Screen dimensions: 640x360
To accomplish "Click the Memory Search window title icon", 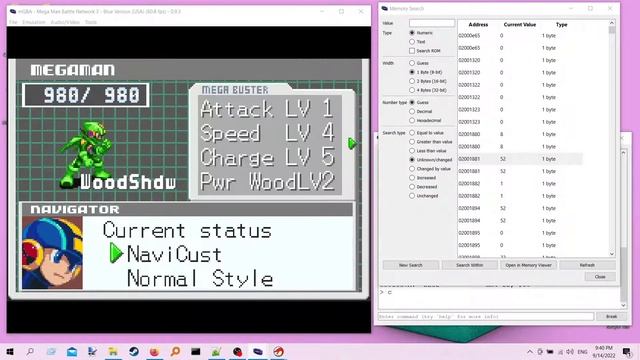I will tap(384, 8).
